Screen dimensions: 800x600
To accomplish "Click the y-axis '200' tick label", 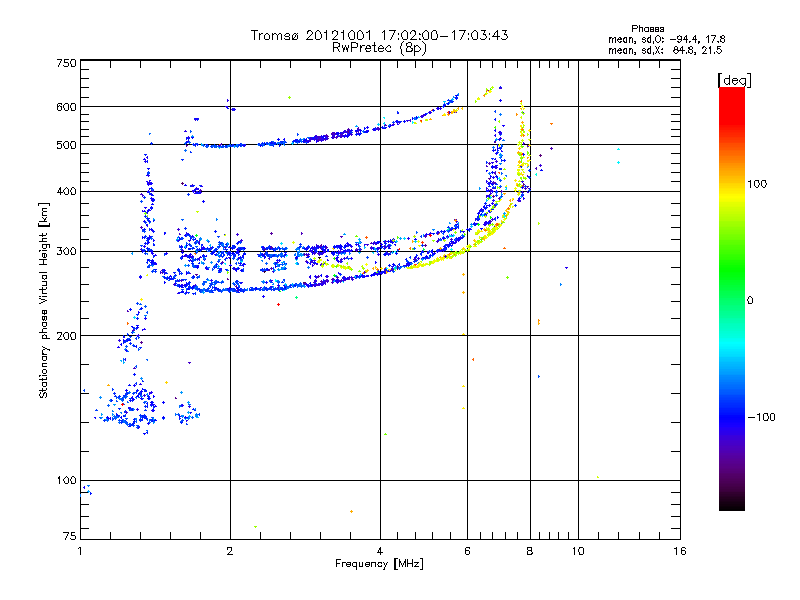I will 66,336.
